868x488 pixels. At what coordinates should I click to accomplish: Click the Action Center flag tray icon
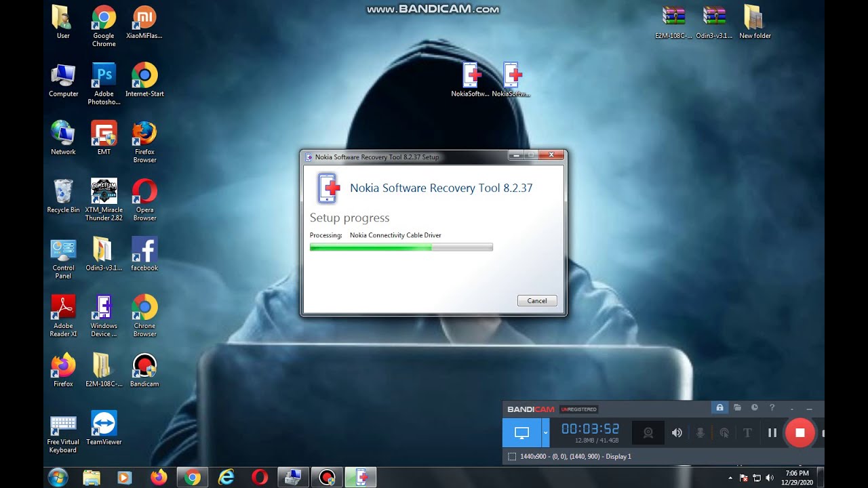[x=744, y=478]
